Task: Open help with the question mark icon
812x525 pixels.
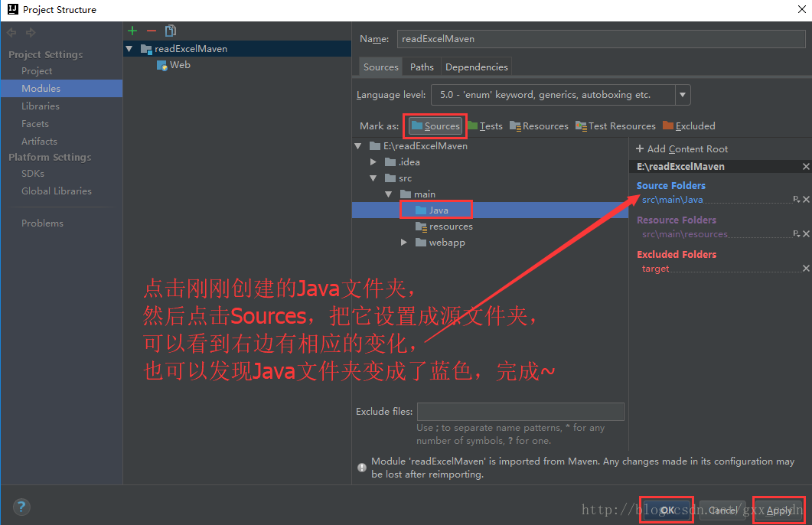Action: click(21, 507)
